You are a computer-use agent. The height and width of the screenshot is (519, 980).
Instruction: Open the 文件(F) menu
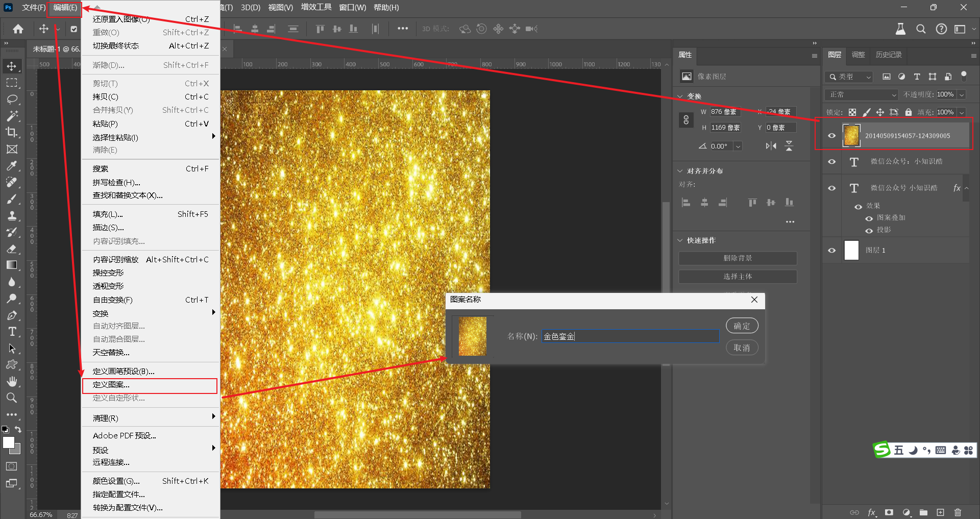coord(34,8)
